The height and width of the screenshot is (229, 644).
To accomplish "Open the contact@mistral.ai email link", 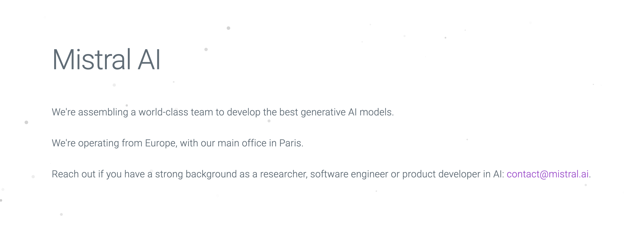I will (548, 174).
